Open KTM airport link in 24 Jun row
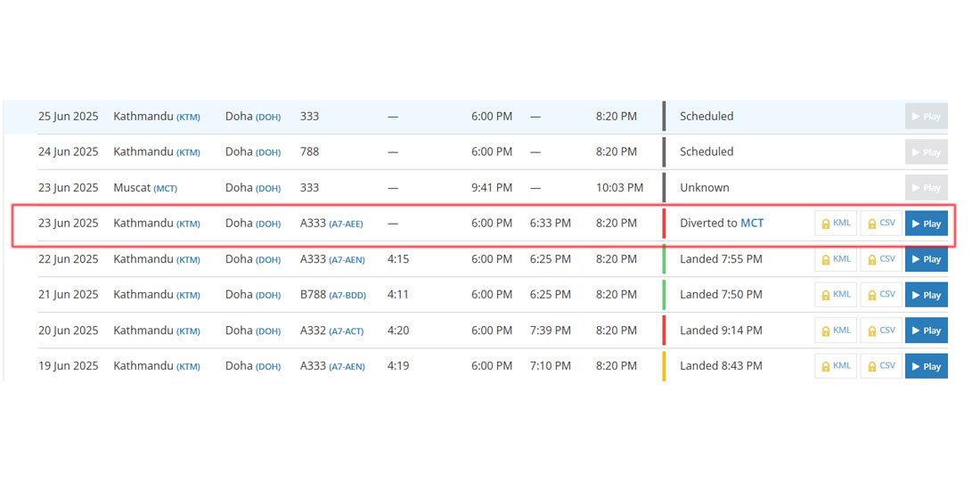The image size is (980, 481). tap(188, 153)
